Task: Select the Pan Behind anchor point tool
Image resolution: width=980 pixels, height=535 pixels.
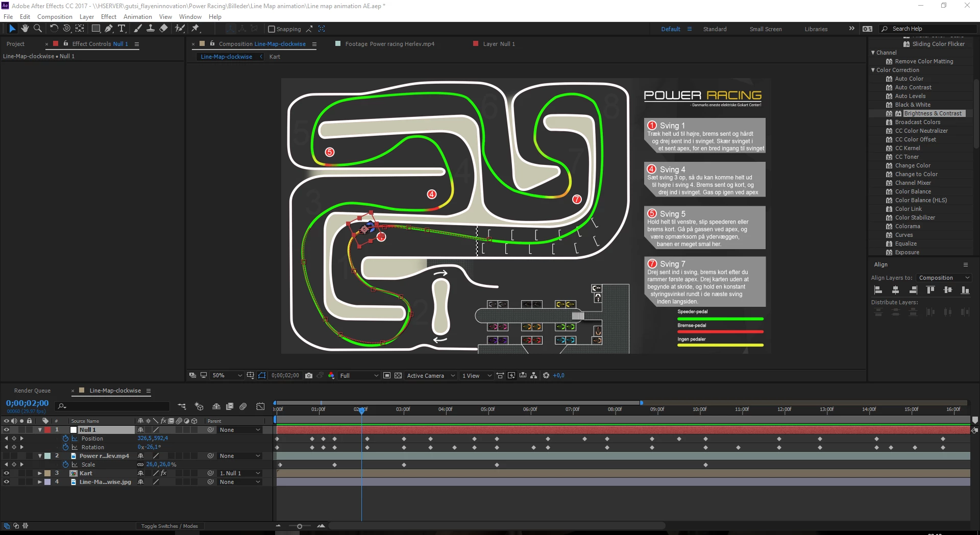Action: point(80,29)
